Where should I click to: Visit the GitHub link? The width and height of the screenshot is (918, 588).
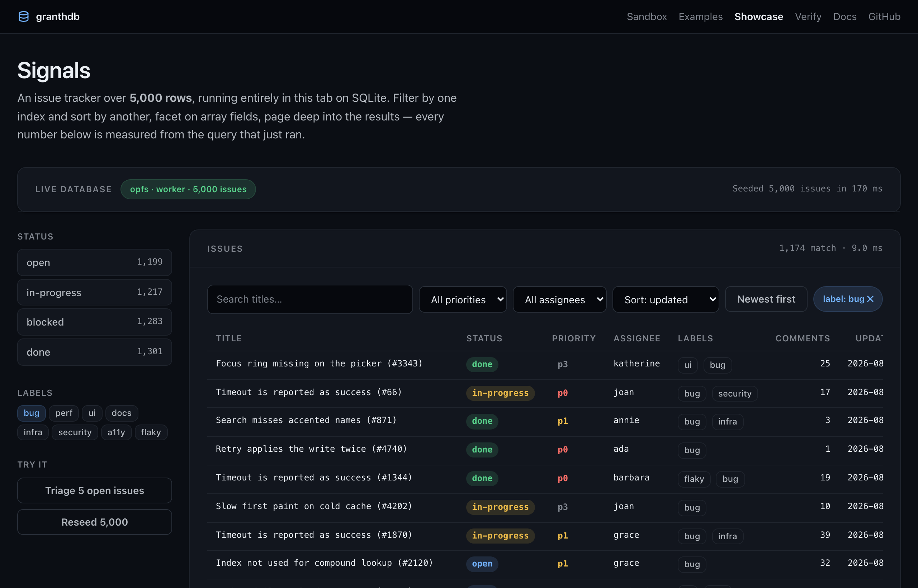click(x=884, y=16)
